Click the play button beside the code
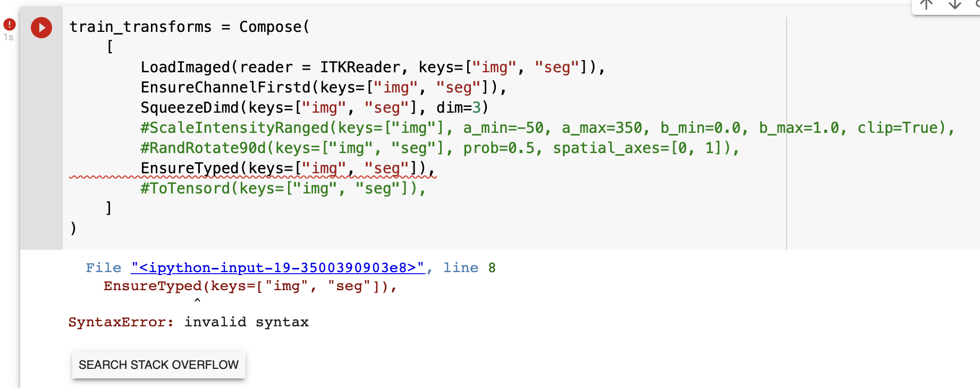The height and width of the screenshot is (388, 980). [x=41, y=28]
